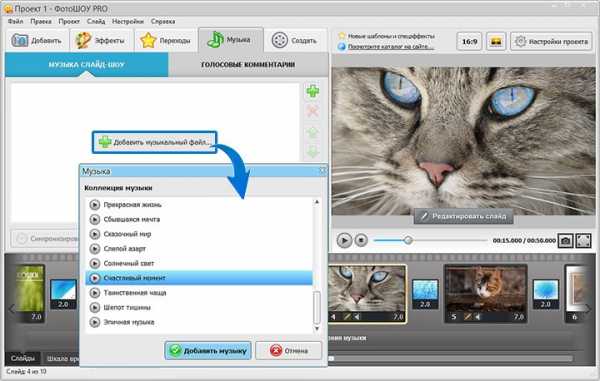Take a snapshot with the camera icon

[x=566, y=241]
